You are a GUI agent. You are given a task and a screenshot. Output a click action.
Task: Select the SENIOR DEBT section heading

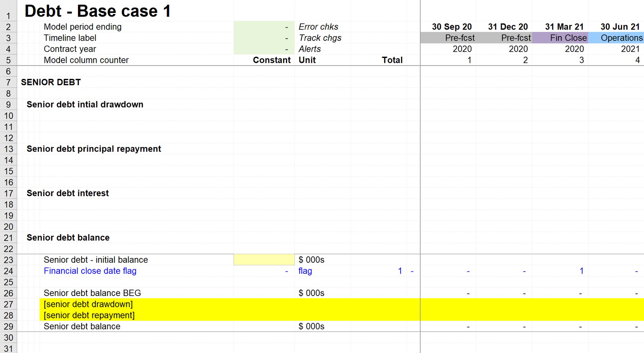pyautogui.click(x=51, y=82)
